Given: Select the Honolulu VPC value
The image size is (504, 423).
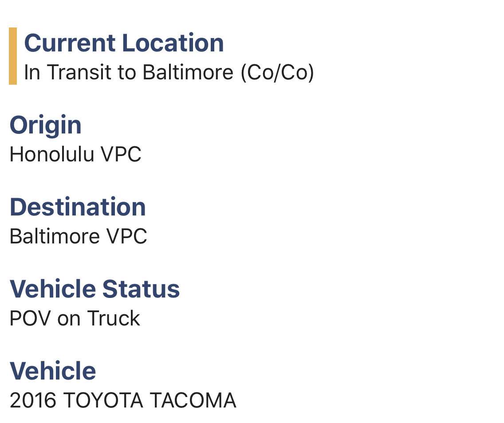Looking at the screenshot, I should (75, 154).
